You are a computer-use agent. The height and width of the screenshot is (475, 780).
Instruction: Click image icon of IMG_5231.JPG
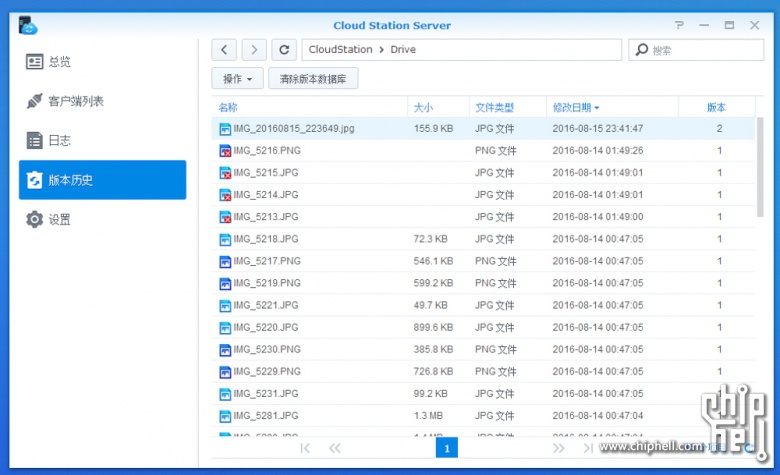225,394
